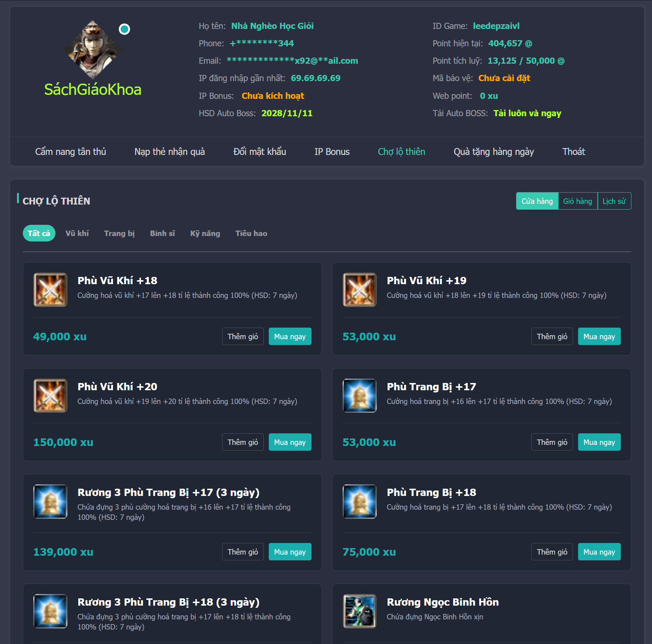Click the Rương Ngọc Binh Hồn item icon
The height and width of the screenshot is (644, 652).
[360, 611]
